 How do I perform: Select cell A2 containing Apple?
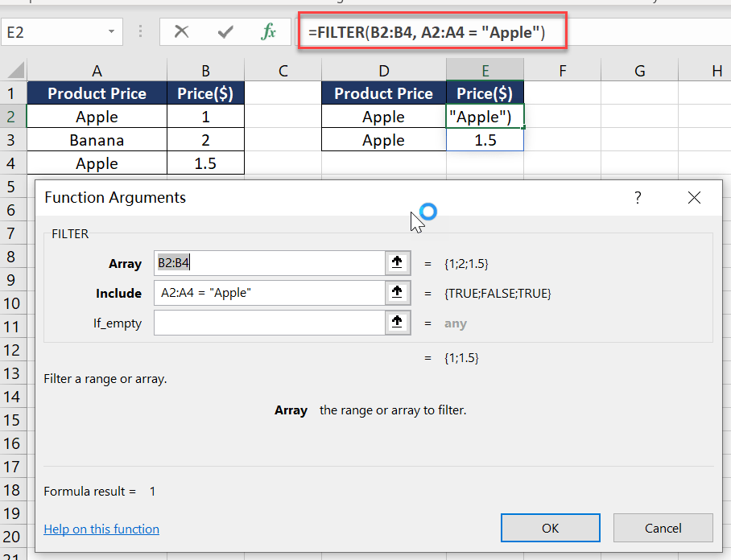(97, 116)
